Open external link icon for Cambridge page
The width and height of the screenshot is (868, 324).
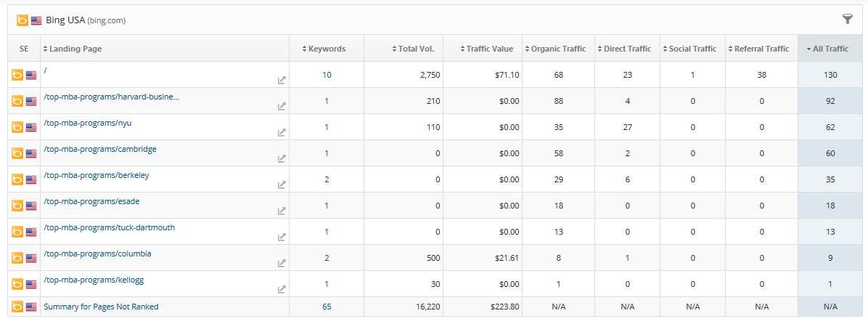tap(282, 159)
